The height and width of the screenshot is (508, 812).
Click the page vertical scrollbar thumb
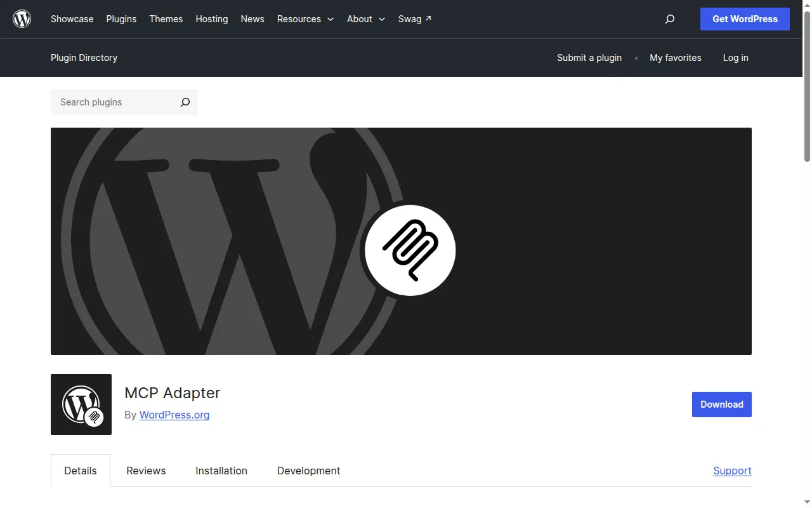point(807,86)
